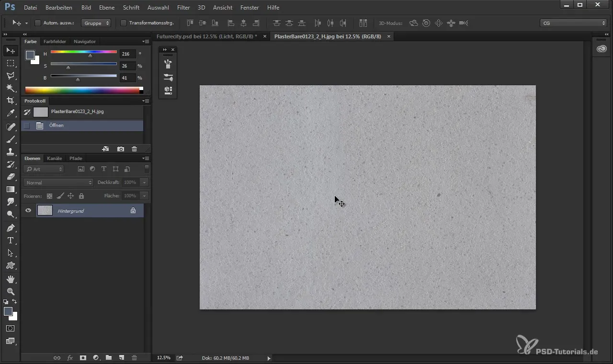Enable Transformationsstrg. checkbox
Viewport: 613px width, 364px height.
124,23
